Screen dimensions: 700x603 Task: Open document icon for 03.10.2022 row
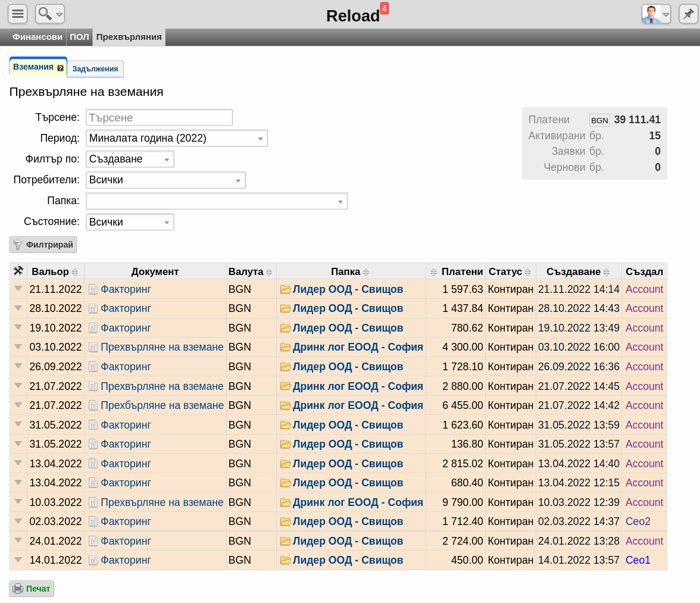pyautogui.click(x=93, y=347)
